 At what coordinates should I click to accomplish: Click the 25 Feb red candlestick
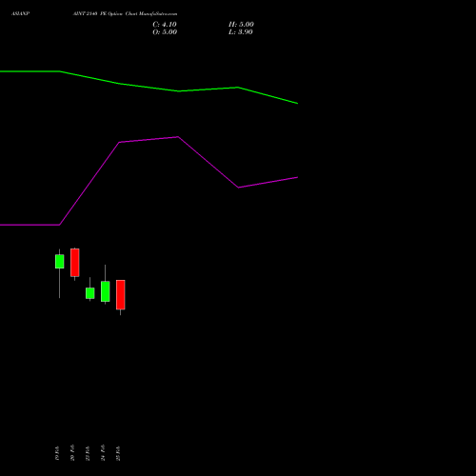click(x=121, y=295)
